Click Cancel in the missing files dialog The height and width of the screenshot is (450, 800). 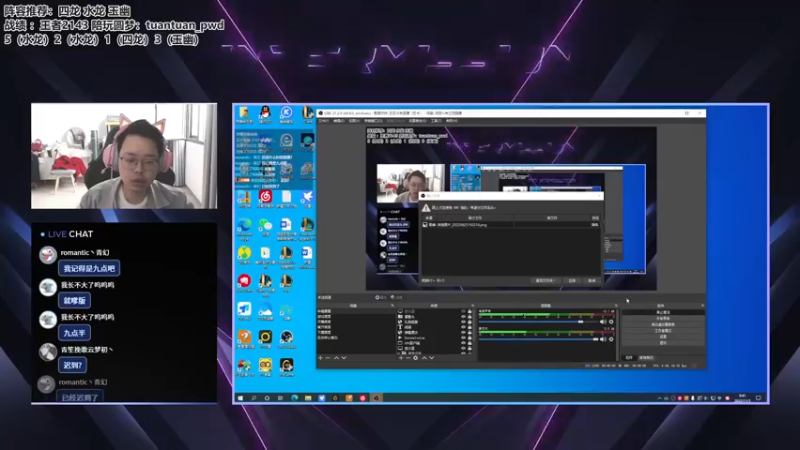click(x=592, y=281)
